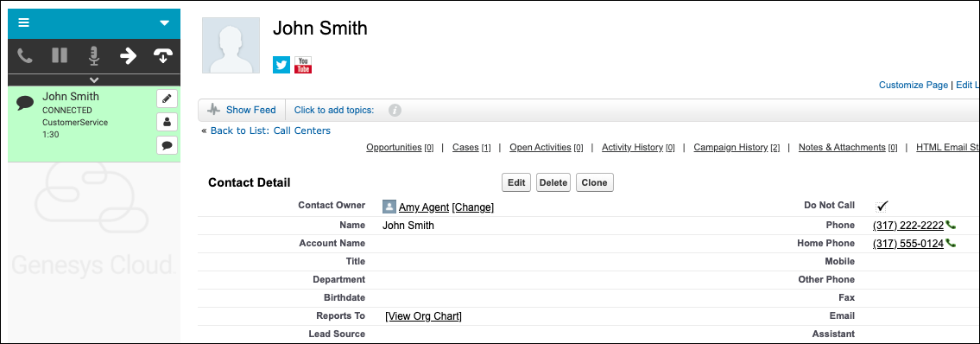Click the topics info icon
The height and width of the screenshot is (344, 980).
point(395,110)
